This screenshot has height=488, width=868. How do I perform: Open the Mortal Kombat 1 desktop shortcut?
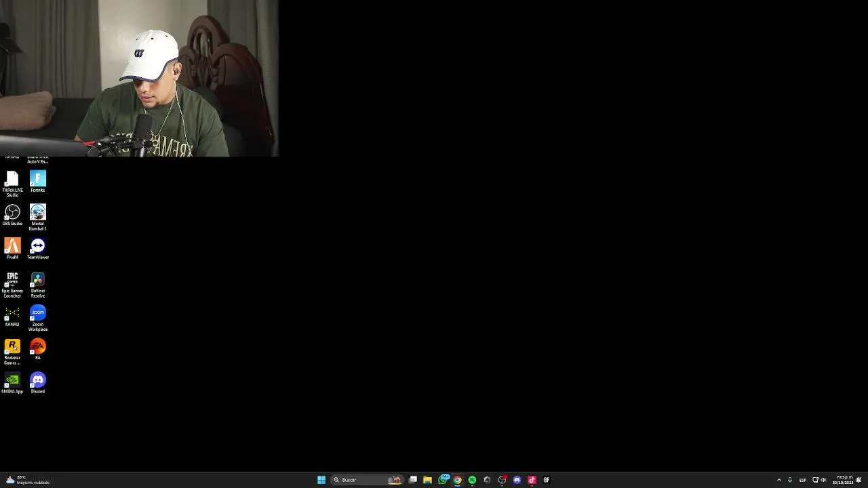pos(38,218)
